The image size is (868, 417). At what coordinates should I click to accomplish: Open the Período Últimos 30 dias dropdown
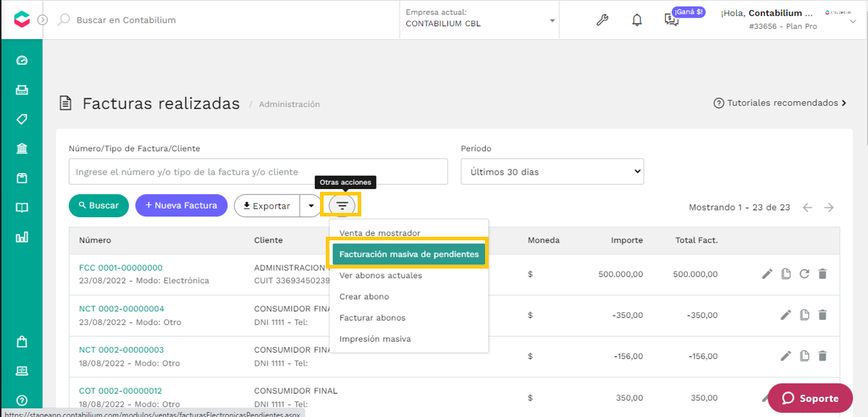pyautogui.click(x=552, y=172)
